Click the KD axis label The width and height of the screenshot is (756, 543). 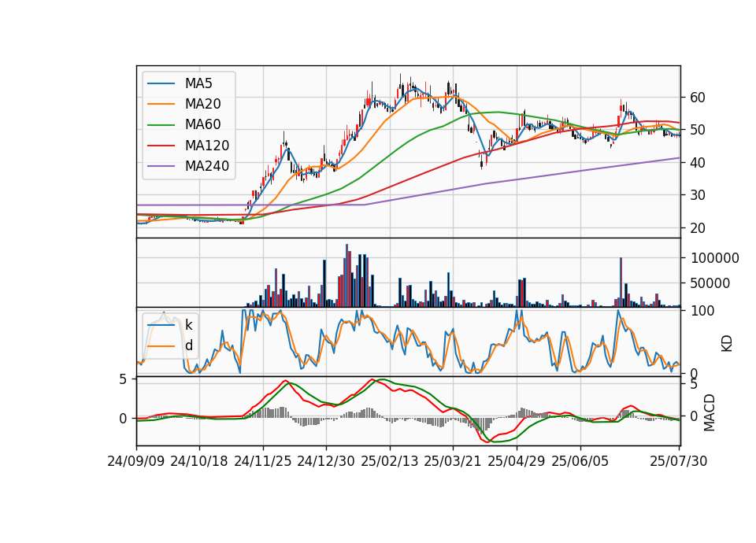tap(727, 343)
